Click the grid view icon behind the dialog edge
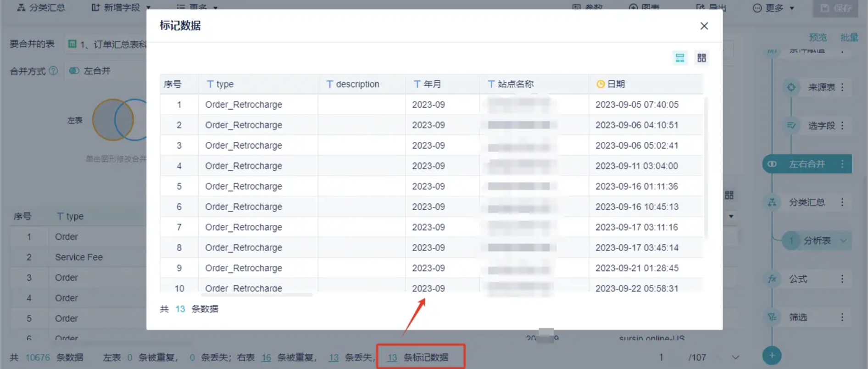Image resolution: width=868 pixels, height=369 pixels. coord(729,195)
